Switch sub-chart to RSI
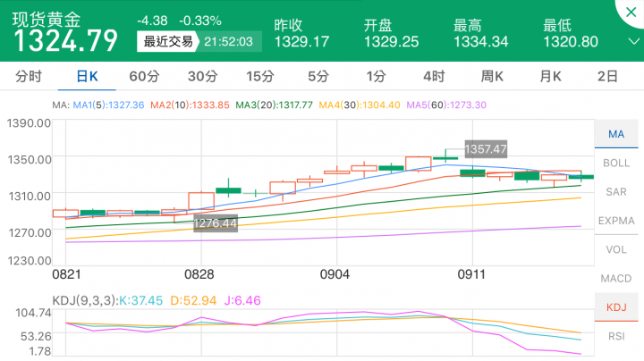The height and width of the screenshot is (361, 644). point(615,336)
